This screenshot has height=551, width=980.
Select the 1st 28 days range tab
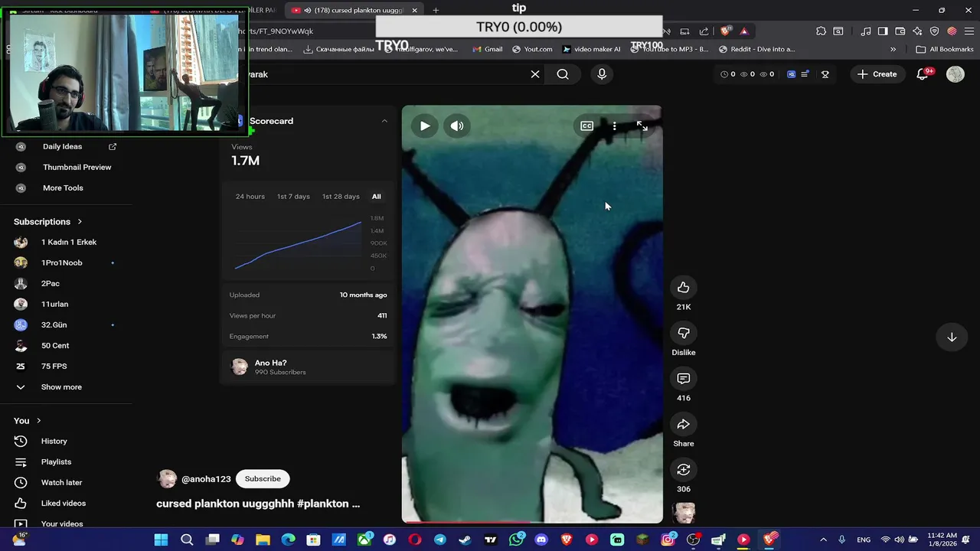[341, 197]
